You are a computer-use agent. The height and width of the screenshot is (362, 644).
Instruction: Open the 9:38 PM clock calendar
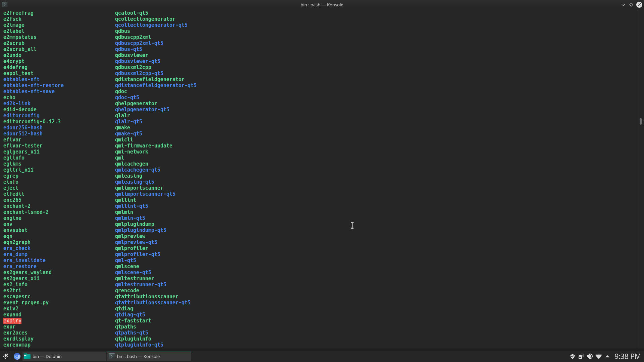point(628,356)
